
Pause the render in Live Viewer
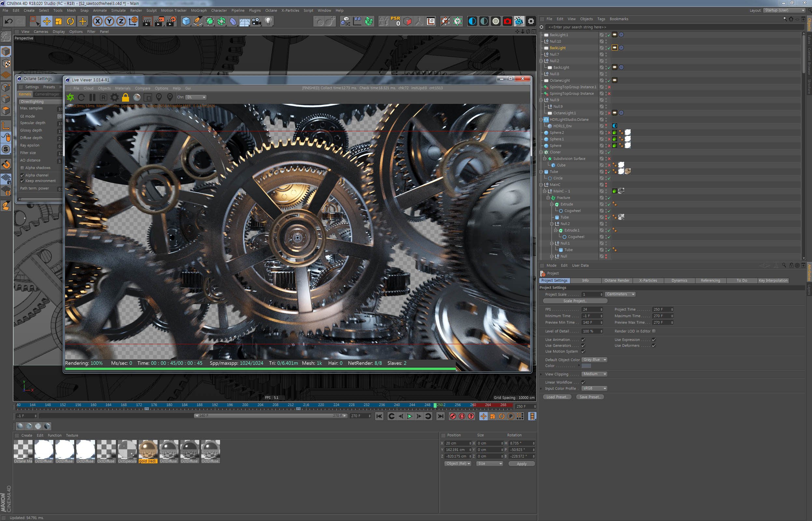click(92, 97)
